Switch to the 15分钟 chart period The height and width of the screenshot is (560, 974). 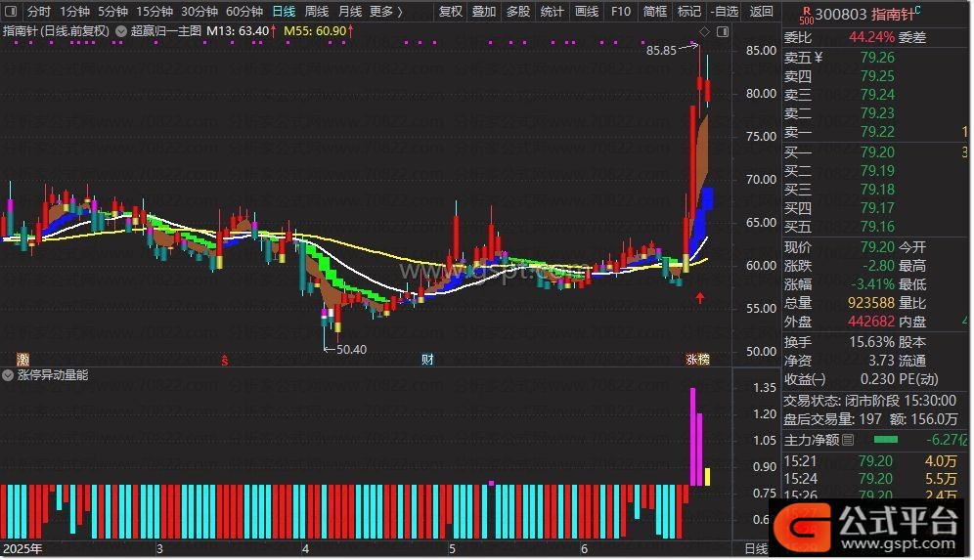click(155, 11)
